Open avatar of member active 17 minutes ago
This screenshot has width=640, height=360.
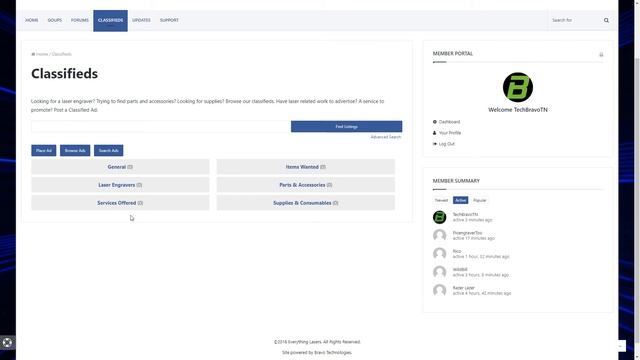pos(440,236)
